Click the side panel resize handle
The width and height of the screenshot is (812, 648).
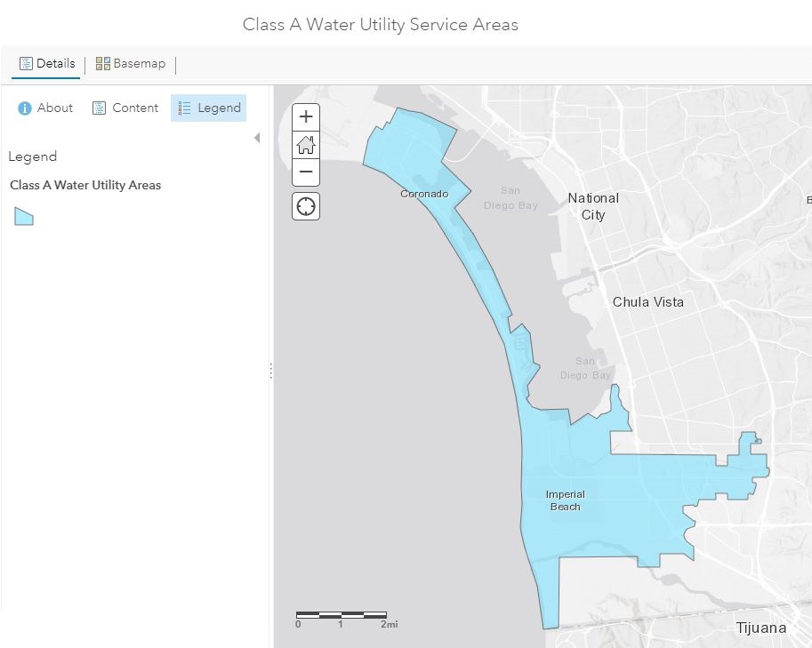coord(270,372)
